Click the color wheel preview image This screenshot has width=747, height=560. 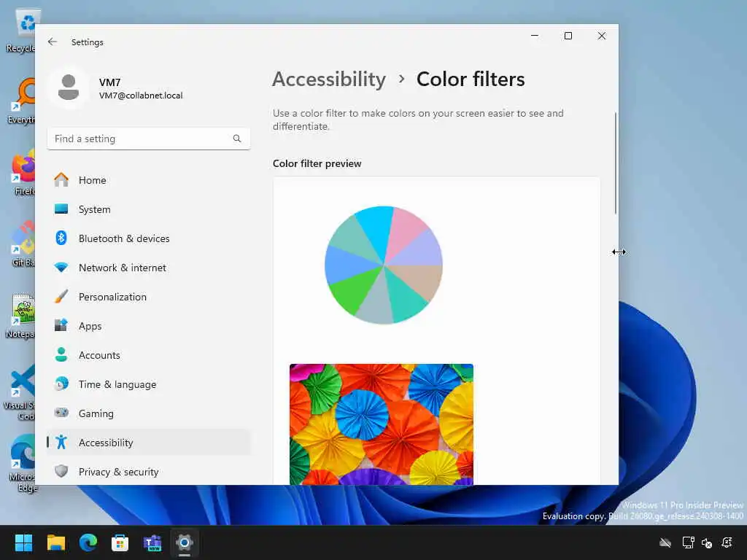coord(384,265)
